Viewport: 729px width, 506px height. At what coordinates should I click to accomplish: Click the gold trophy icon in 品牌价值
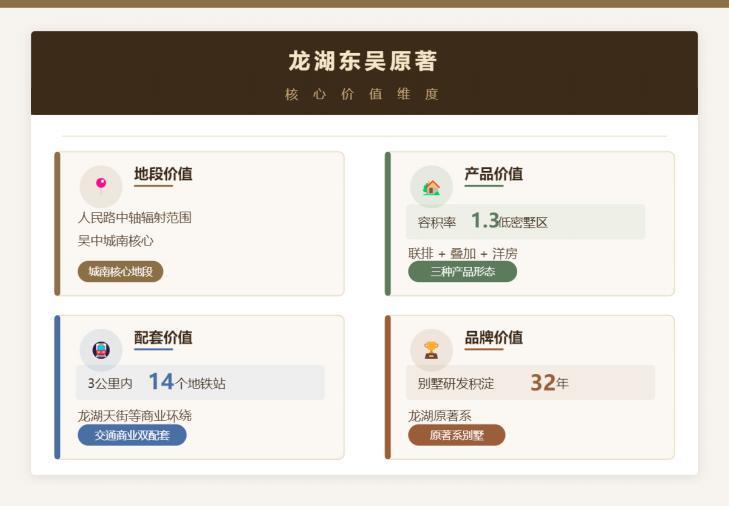tap(431, 350)
